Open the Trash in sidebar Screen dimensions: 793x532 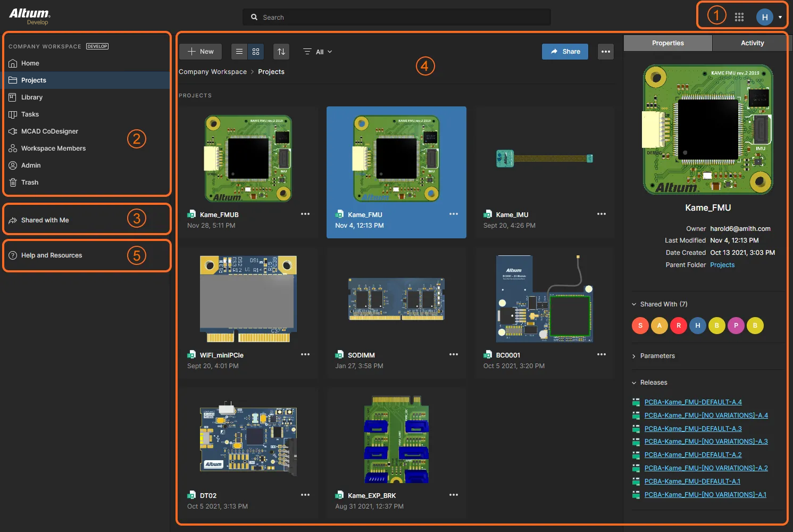point(30,182)
